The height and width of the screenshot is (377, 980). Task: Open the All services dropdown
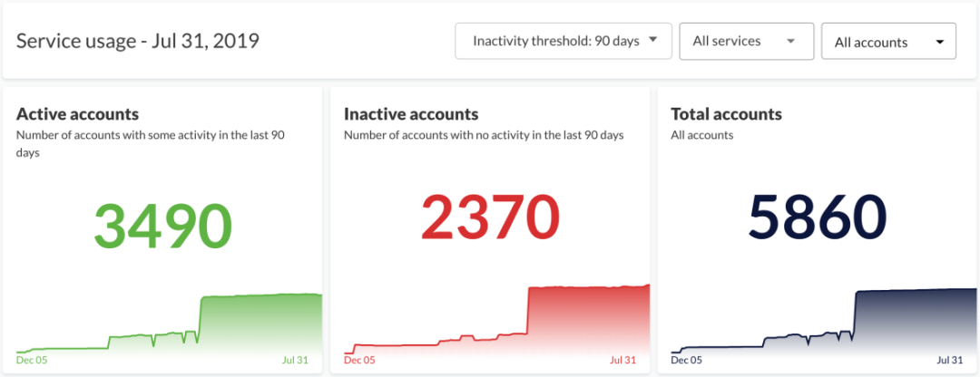click(746, 41)
